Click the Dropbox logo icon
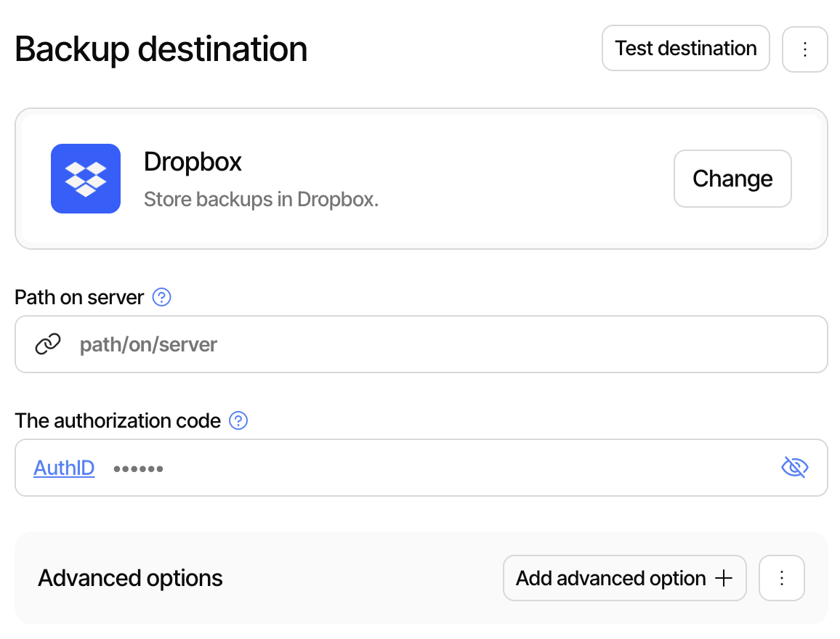This screenshot has width=840, height=639. [x=86, y=179]
